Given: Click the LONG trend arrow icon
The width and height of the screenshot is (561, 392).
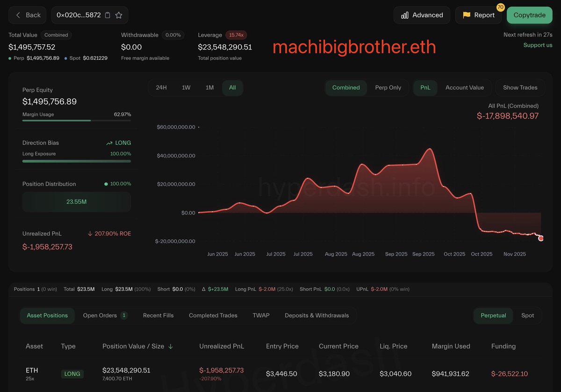Looking at the screenshot, I should [x=109, y=143].
